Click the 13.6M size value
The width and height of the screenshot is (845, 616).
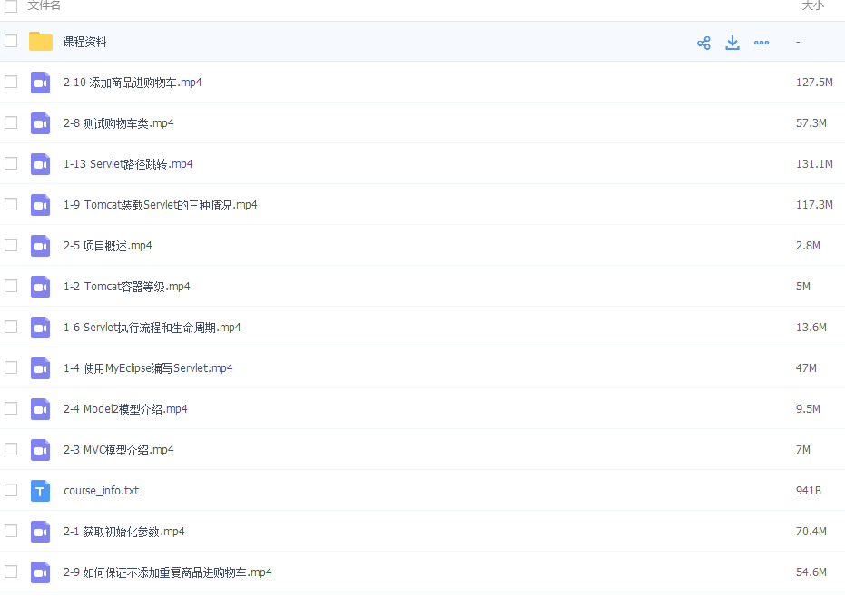tap(811, 328)
